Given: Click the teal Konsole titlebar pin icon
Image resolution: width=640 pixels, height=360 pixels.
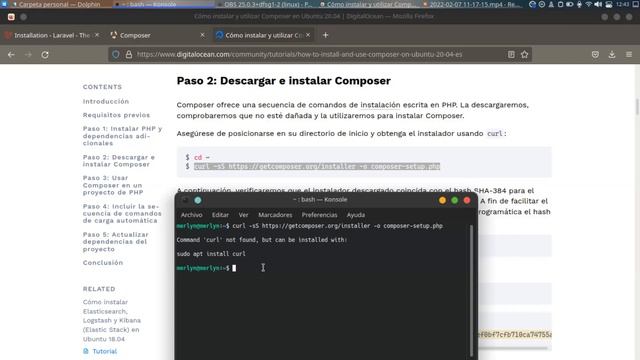Looking at the screenshot, I should pos(198,200).
